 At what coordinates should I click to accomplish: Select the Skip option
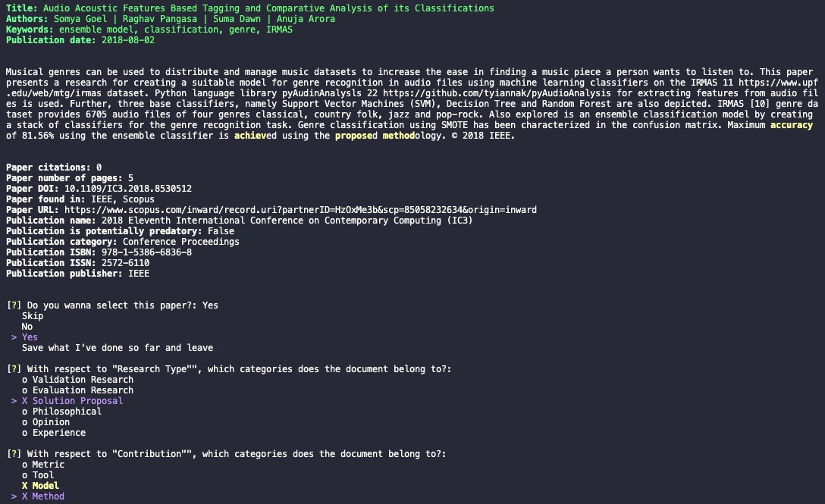tap(32, 315)
